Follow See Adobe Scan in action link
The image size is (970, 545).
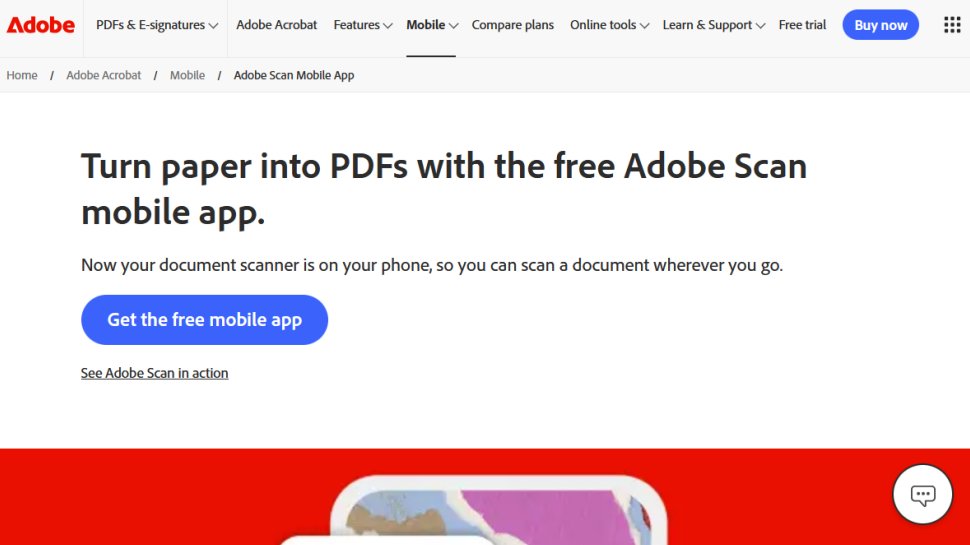click(154, 373)
